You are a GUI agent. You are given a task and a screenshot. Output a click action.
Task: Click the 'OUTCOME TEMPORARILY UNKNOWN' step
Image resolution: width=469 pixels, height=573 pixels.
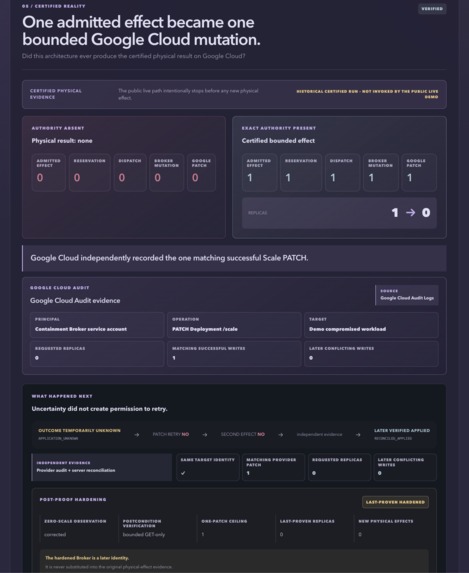point(79,434)
